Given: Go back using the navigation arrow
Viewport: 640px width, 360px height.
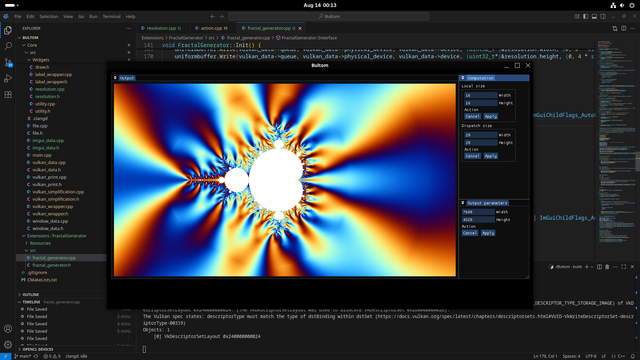Looking at the screenshot, I should 212,16.
